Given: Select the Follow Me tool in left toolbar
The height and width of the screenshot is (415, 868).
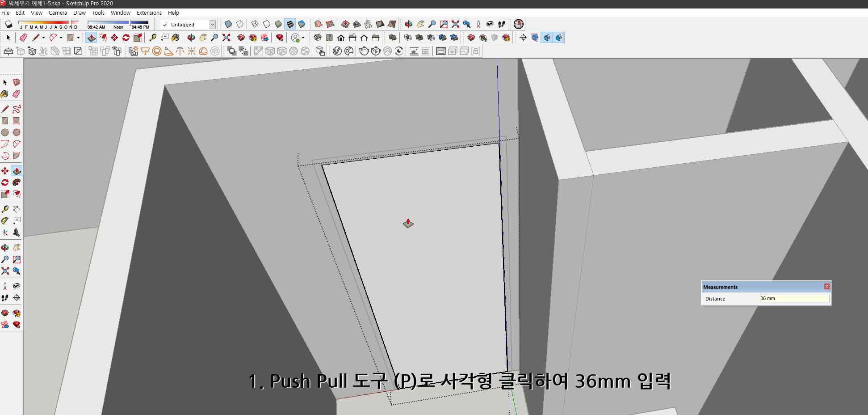Looking at the screenshot, I should [17, 182].
